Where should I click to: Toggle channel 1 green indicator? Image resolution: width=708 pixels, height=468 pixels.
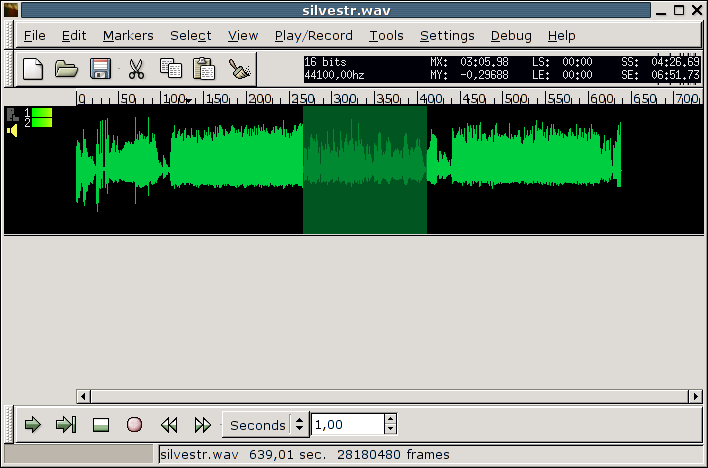click(42, 112)
